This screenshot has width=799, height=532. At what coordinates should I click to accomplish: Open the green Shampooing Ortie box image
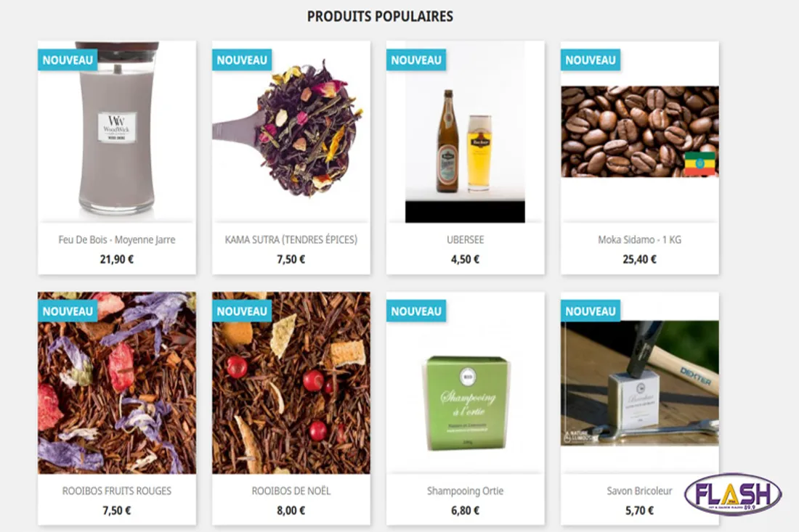(465, 403)
